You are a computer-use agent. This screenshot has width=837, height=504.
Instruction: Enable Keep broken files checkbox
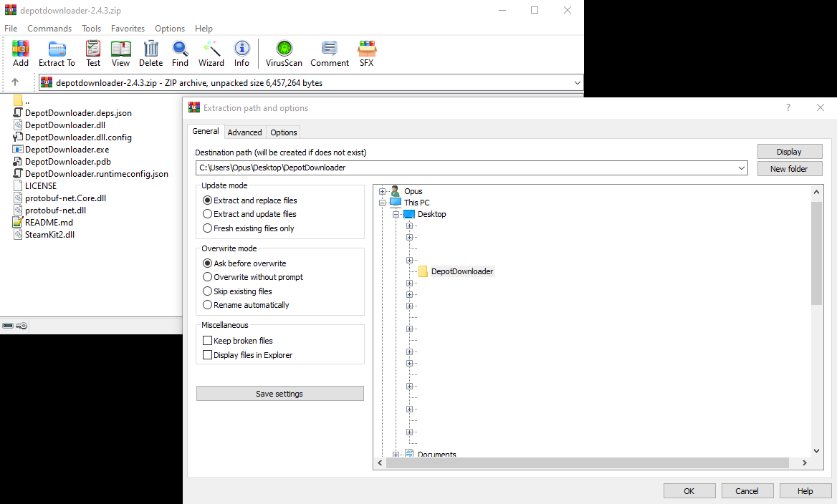pos(207,341)
